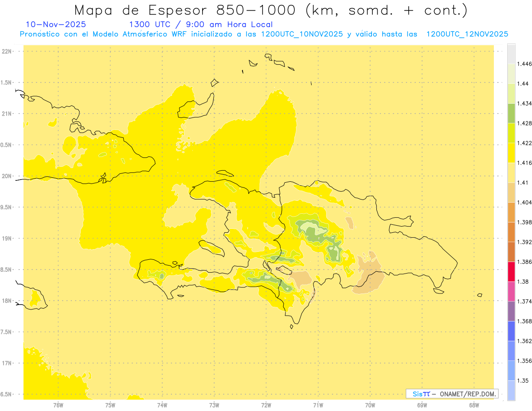532x411 pixels.
Task: Select the green 1.428–1.434 legend color band
Action: click(x=511, y=113)
